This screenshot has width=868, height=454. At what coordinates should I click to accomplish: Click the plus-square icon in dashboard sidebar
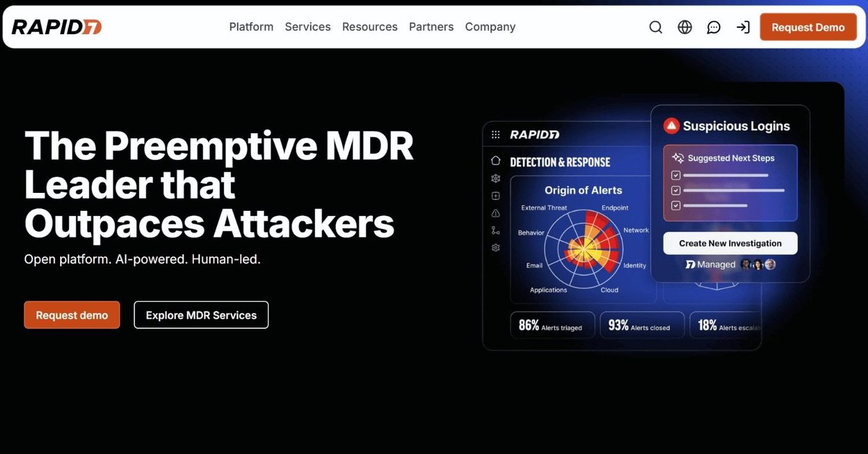pyautogui.click(x=495, y=196)
